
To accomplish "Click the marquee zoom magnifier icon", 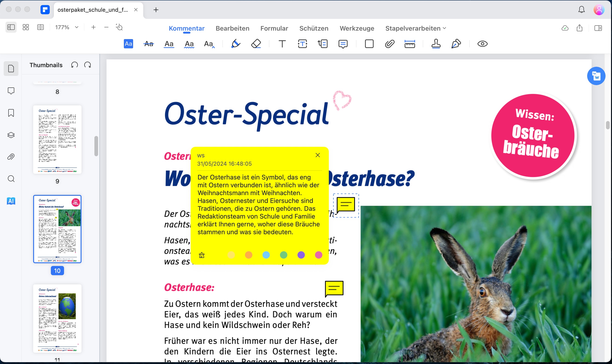I will pos(119,27).
